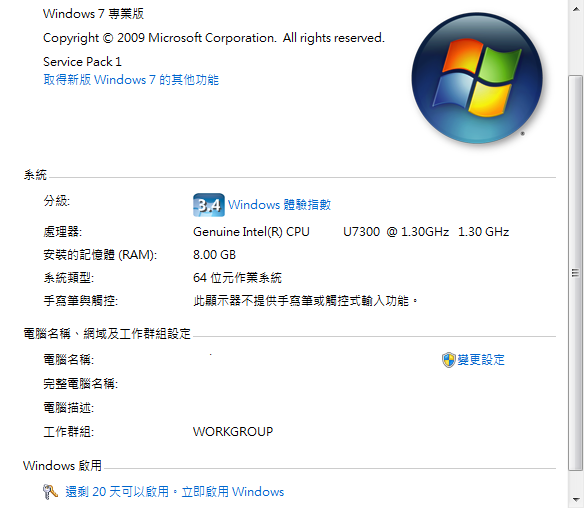
Task: Activate via 立即啟用 Windows link
Action: pos(233,492)
